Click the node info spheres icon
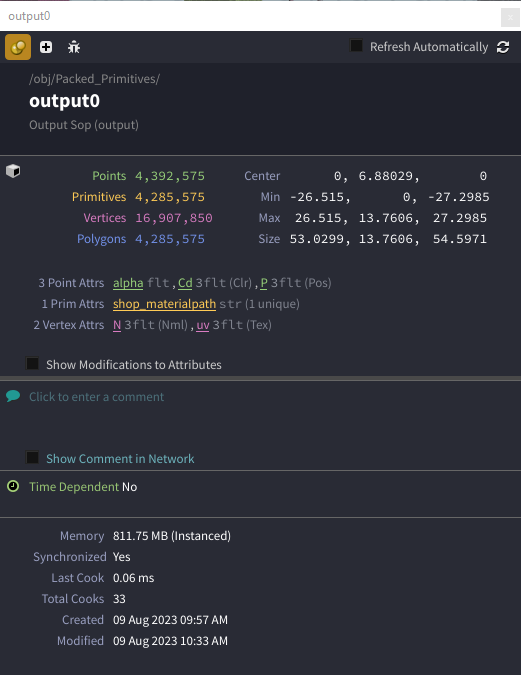Image resolution: width=521 pixels, height=675 pixels. click(x=18, y=47)
